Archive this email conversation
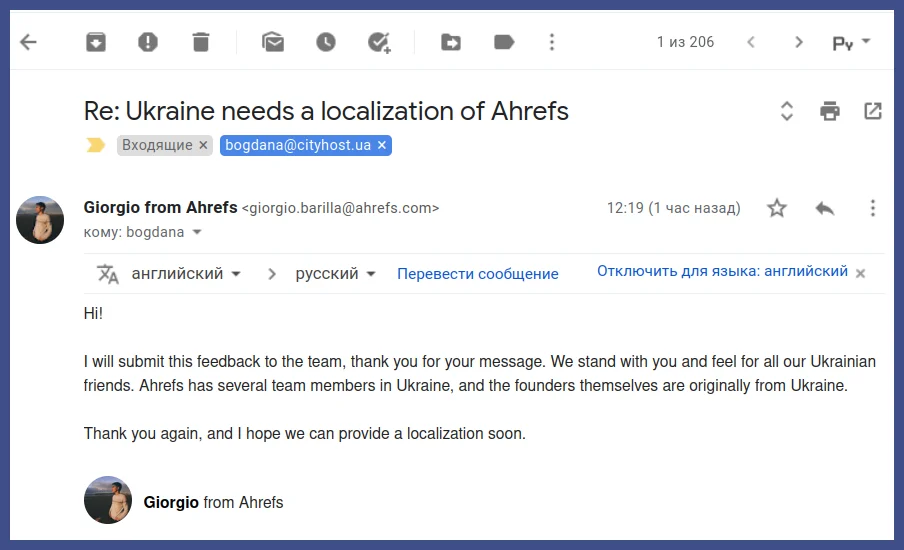Image resolution: width=904 pixels, height=550 pixels. pos(96,42)
